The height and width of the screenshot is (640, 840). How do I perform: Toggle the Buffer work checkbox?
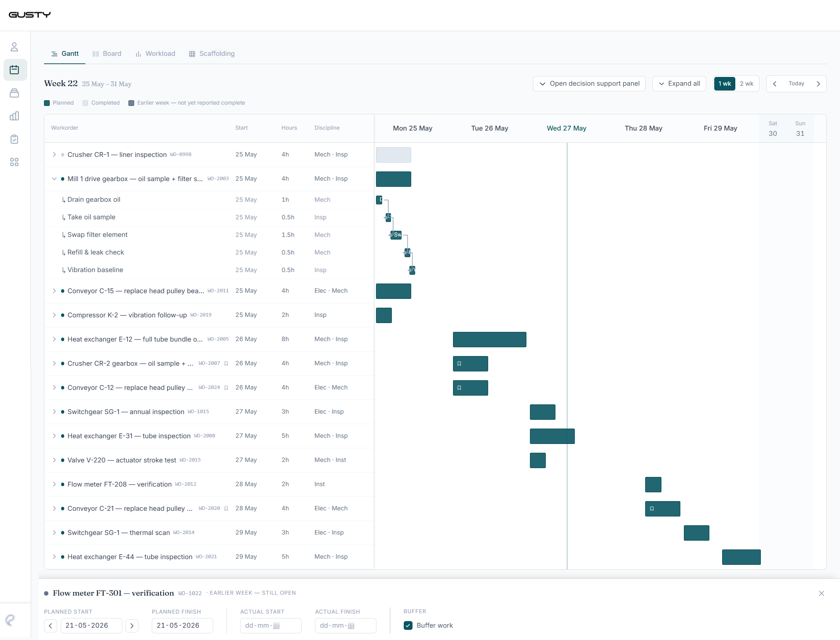pyautogui.click(x=408, y=625)
